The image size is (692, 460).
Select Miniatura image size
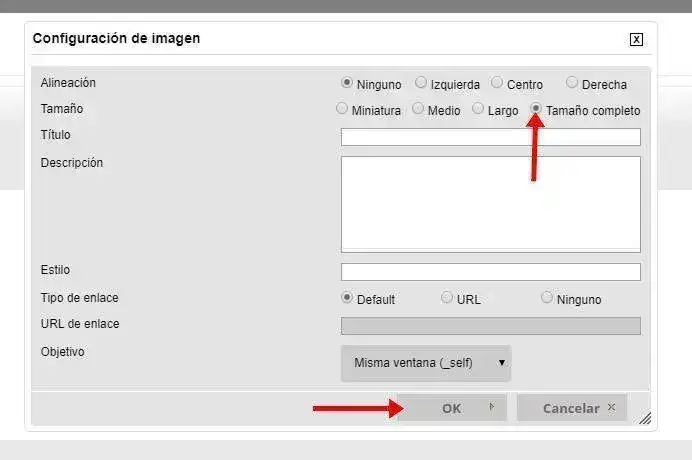coord(342,109)
